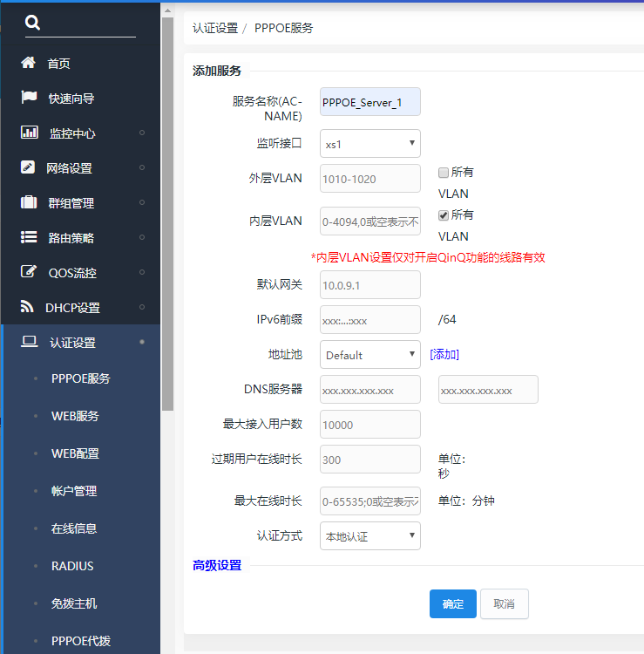Click the home icon next to 首页
Screen dimensions: 644x654
29,63
